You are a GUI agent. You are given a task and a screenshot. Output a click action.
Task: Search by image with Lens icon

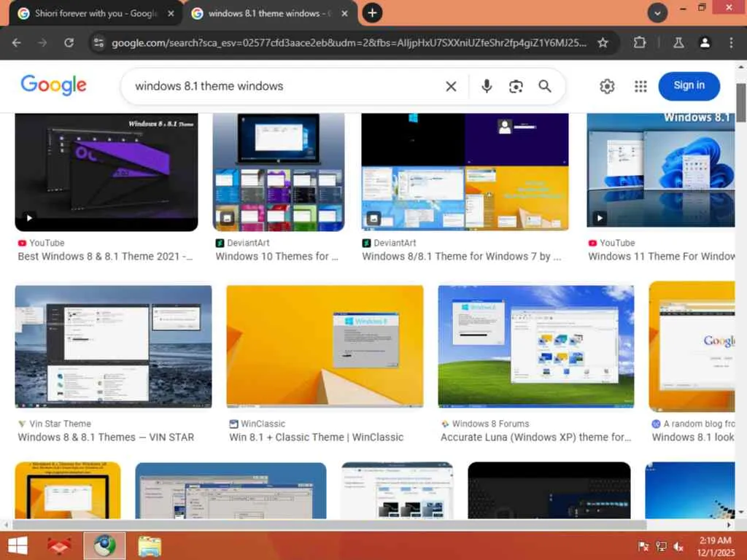tap(516, 86)
